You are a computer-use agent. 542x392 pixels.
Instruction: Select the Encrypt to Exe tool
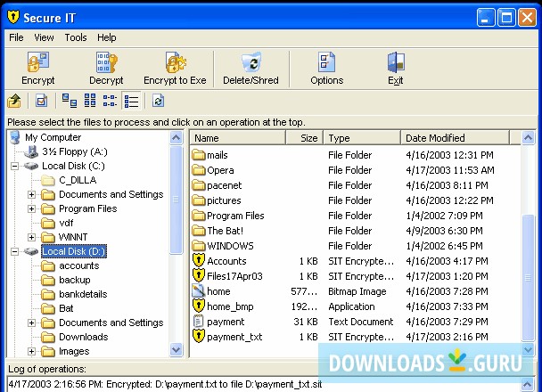(175, 64)
